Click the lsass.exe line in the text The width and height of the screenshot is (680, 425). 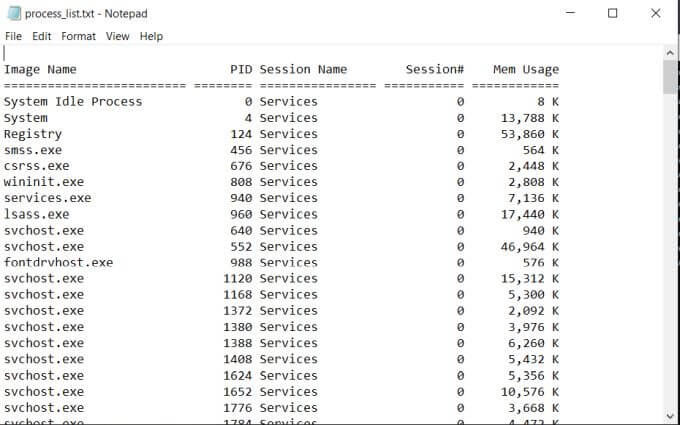tap(37, 214)
